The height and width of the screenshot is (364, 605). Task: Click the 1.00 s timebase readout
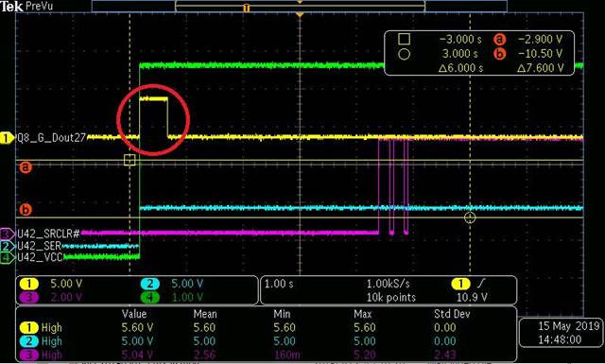tap(279, 284)
